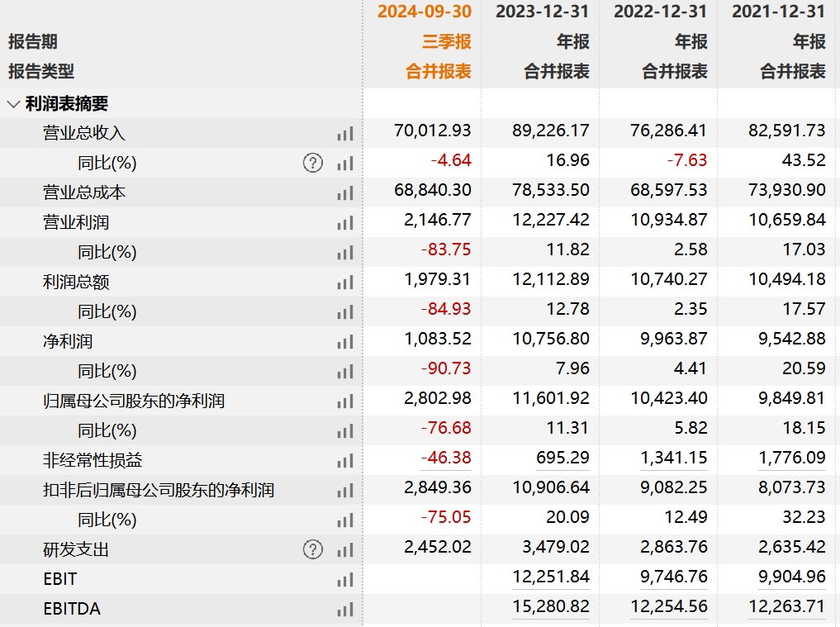Open chart icon for 同比 under 净利润

tap(345, 372)
